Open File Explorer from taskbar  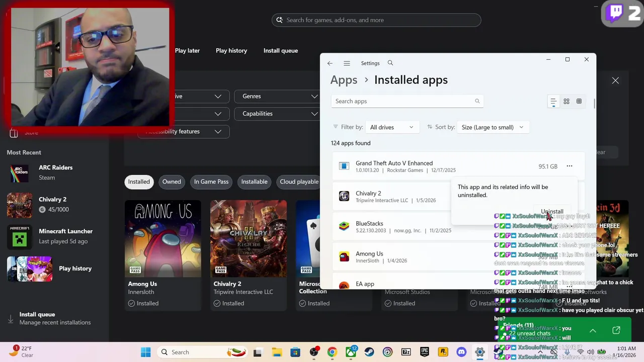click(x=276, y=352)
